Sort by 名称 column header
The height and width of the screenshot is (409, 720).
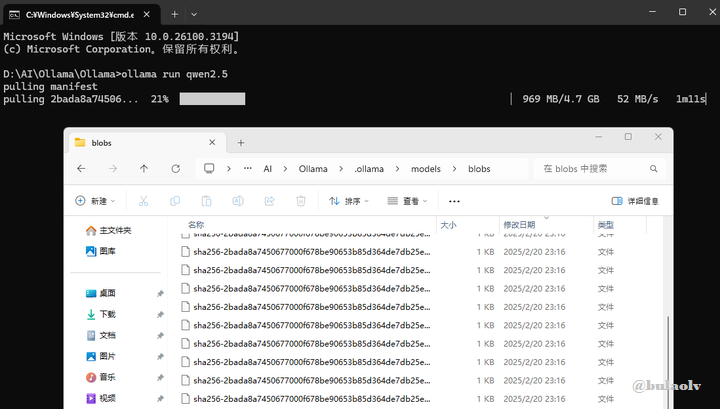click(x=196, y=225)
